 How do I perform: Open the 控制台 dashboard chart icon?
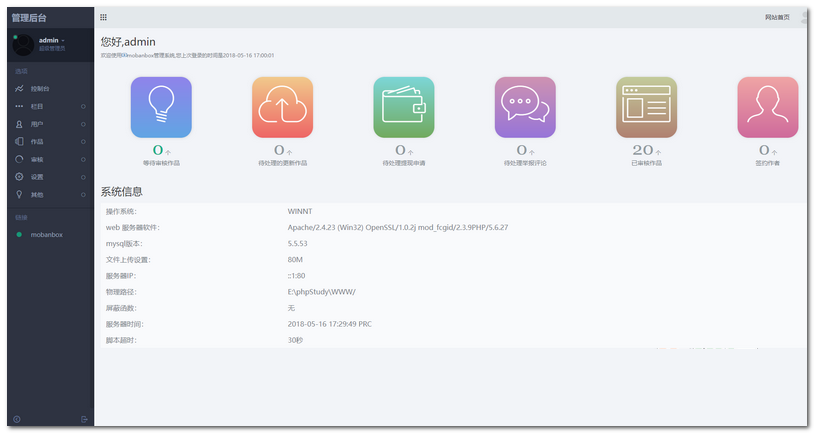(x=19, y=89)
